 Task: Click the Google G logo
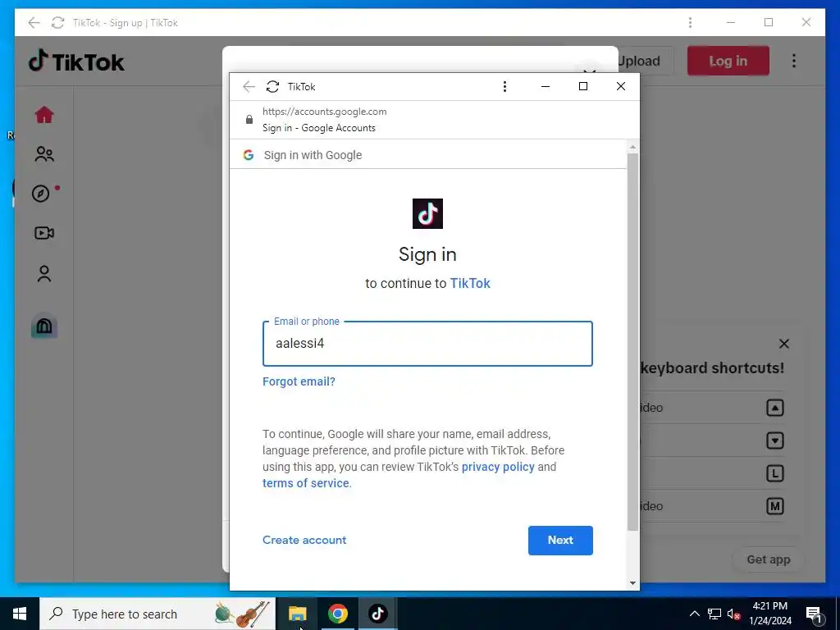pyautogui.click(x=248, y=155)
